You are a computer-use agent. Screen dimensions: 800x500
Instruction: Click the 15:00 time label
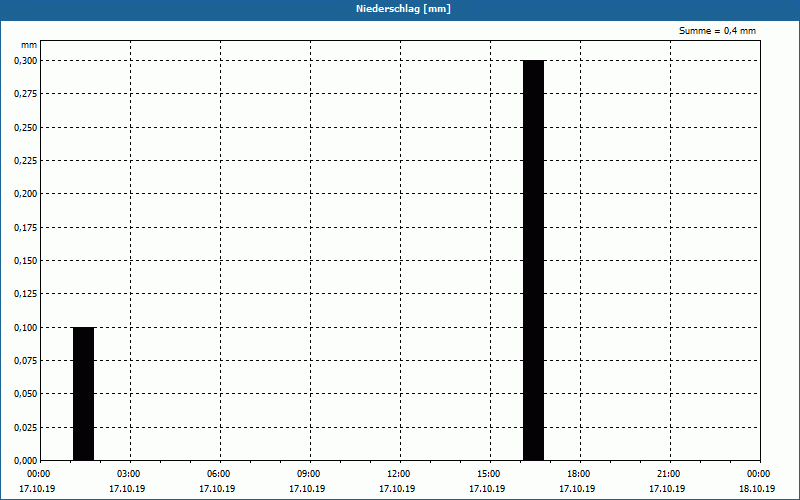[488, 474]
